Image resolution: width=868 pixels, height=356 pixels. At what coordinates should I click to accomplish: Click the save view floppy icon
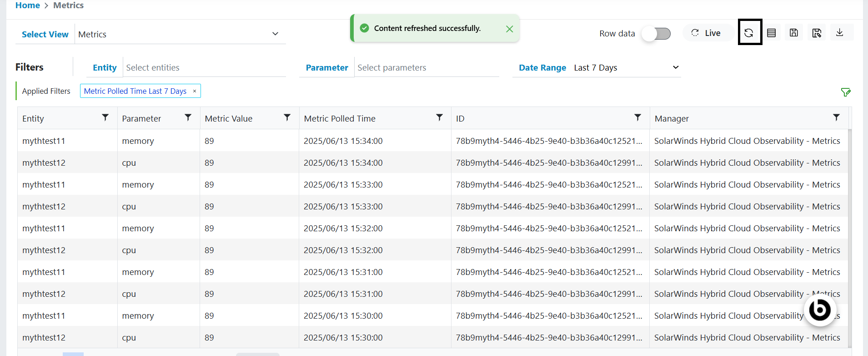[794, 33]
